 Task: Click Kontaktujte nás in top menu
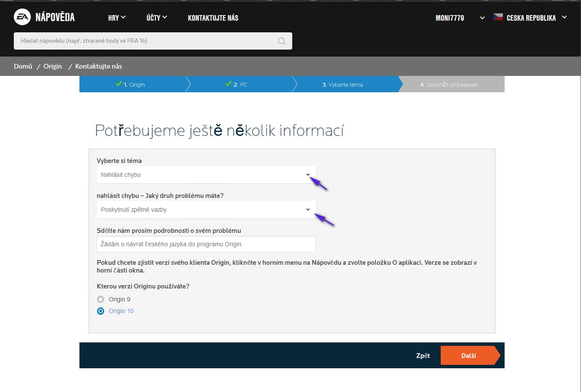(x=213, y=18)
